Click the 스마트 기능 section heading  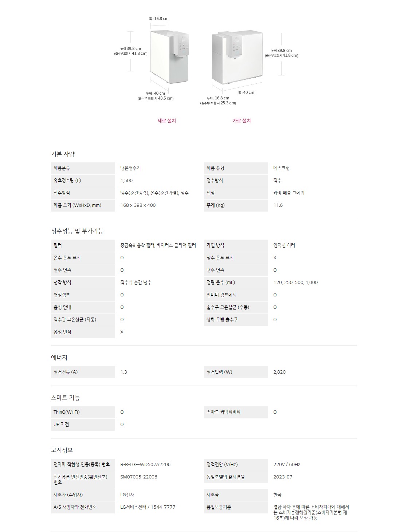tap(65, 398)
